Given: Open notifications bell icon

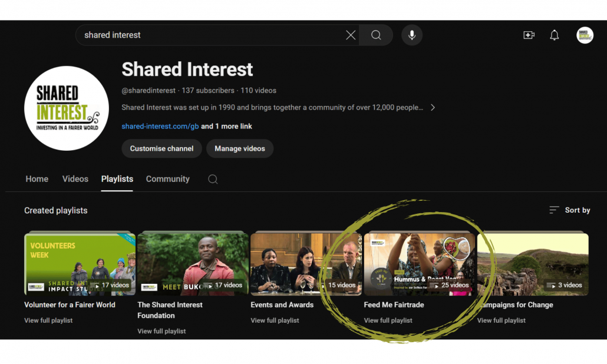Looking at the screenshot, I should click(x=555, y=35).
